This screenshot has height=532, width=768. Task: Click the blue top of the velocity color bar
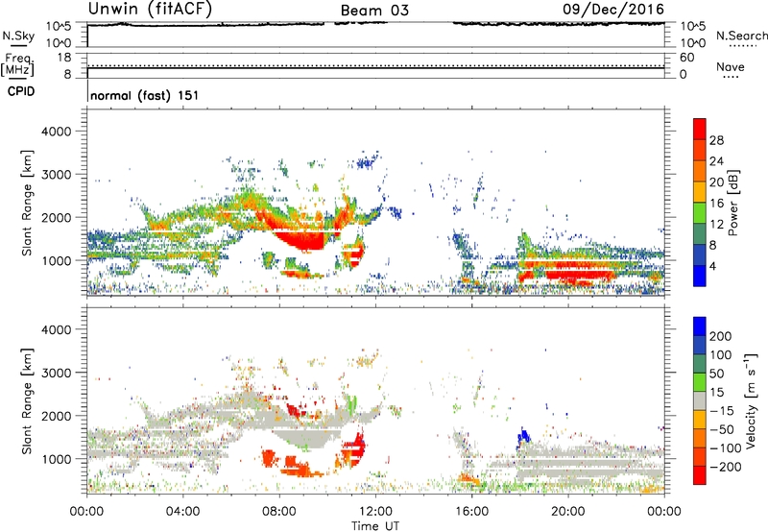pos(700,326)
